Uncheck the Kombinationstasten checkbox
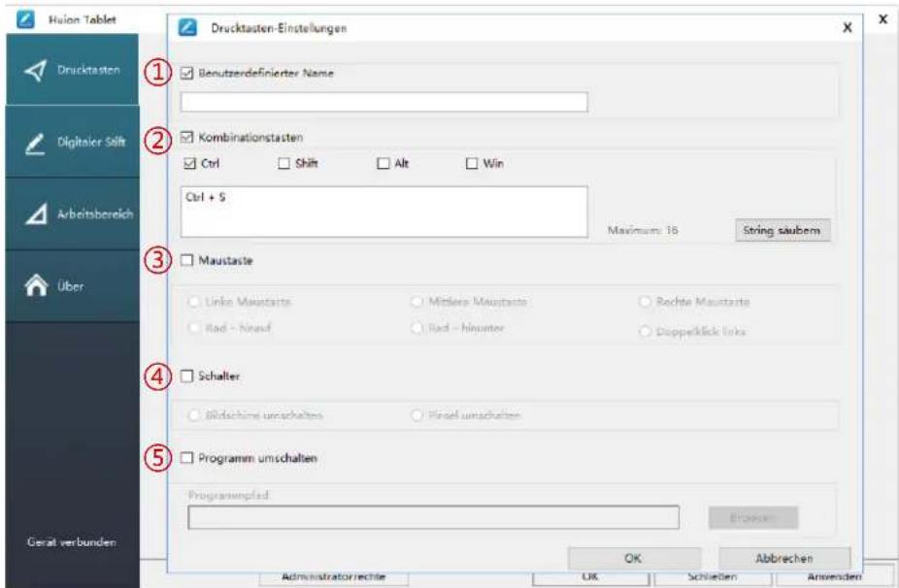The height and width of the screenshot is (588, 899). click(x=187, y=137)
